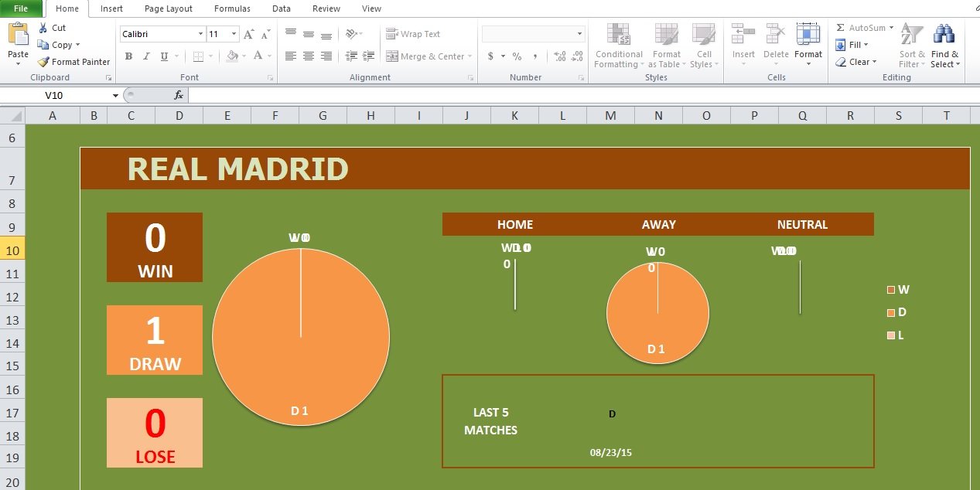980x490 pixels.
Task: Open Sort & Filter options
Action: 912,46
